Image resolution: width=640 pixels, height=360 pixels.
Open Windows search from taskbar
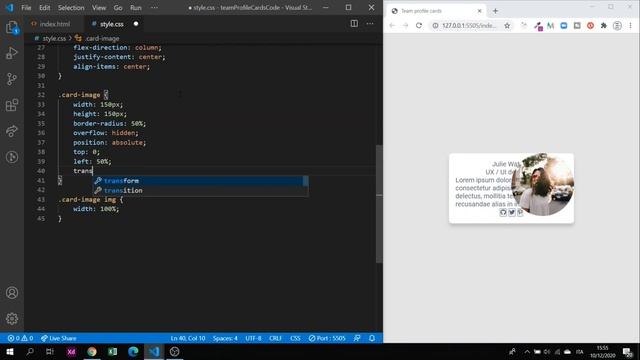(30, 351)
